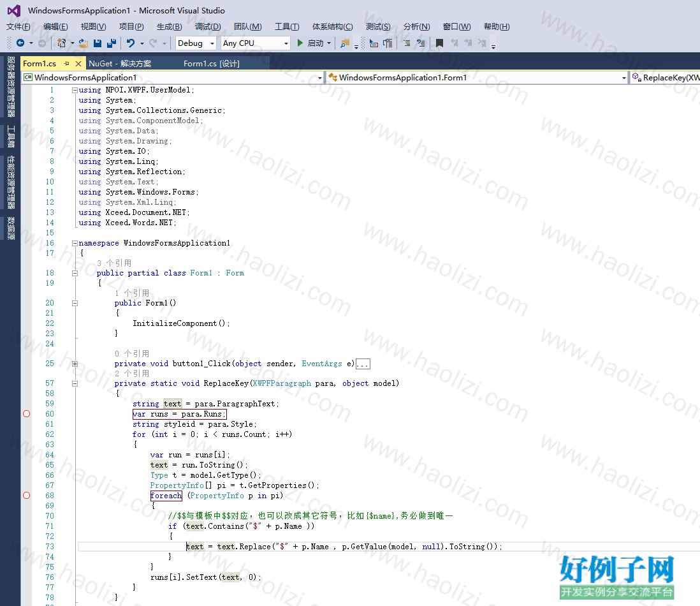Open the dropdown arrow next to 启动
The image size is (700, 606).
coord(329,43)
